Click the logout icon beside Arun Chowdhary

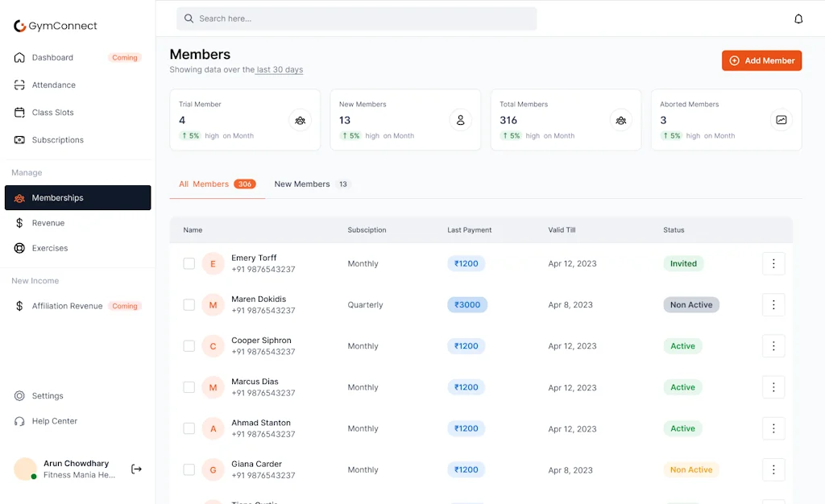click(136, 469)
